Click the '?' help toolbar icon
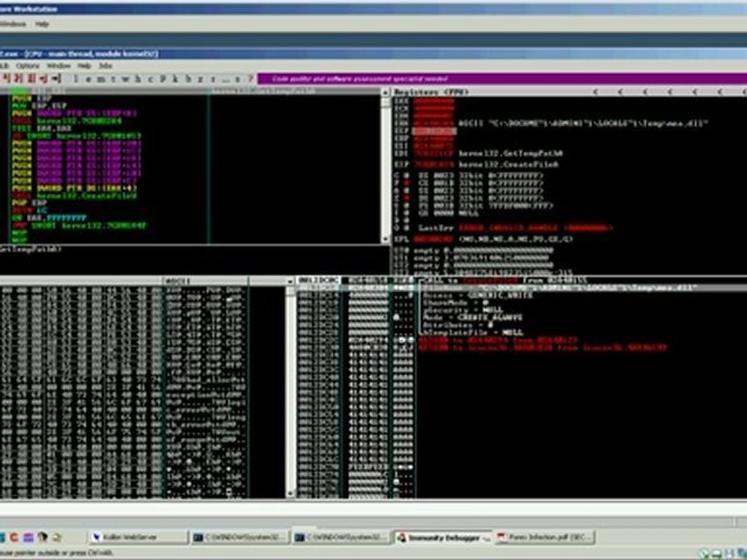 click(250, 79)
